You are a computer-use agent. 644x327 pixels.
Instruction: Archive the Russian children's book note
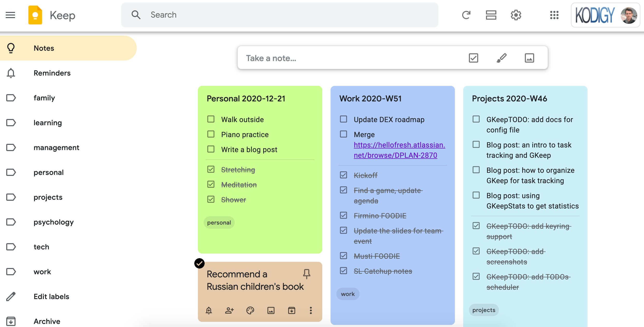pyautogui.click(x=291, y=310)
